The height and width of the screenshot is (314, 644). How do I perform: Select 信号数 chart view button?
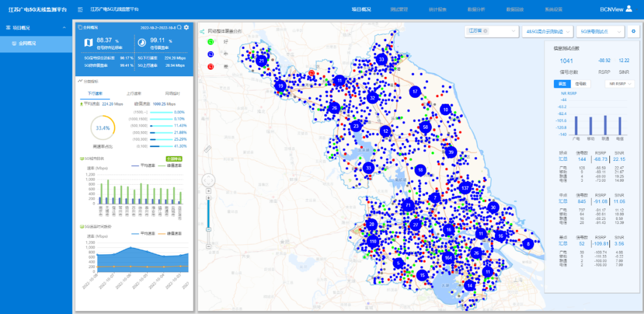(582, 84)
